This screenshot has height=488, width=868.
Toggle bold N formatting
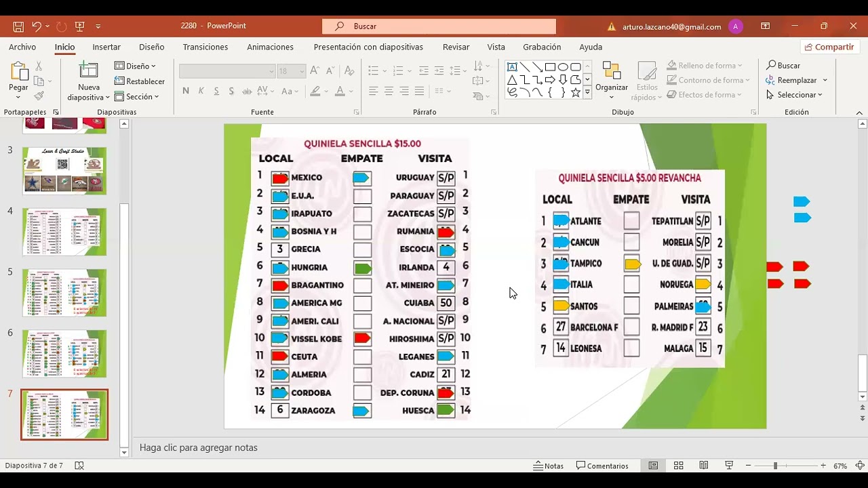(x=186, y=91)
